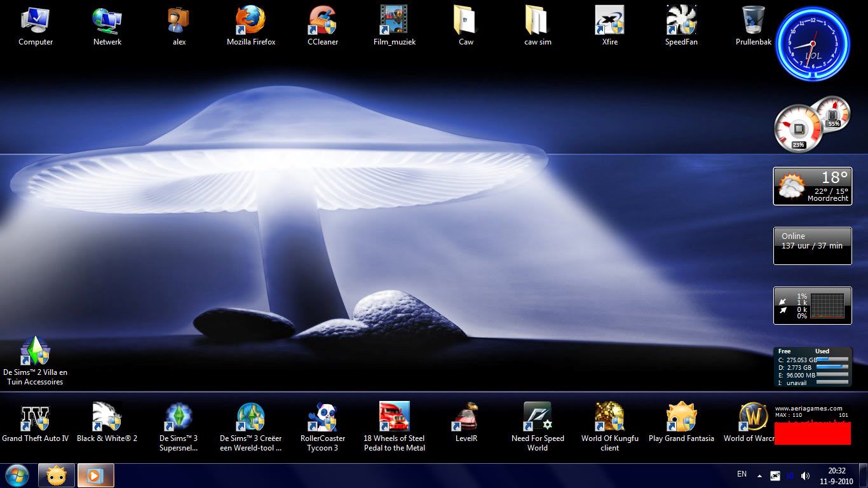The image size is (868, 488).
Task: Select the alex user folder icon
Action: point(179,26)
